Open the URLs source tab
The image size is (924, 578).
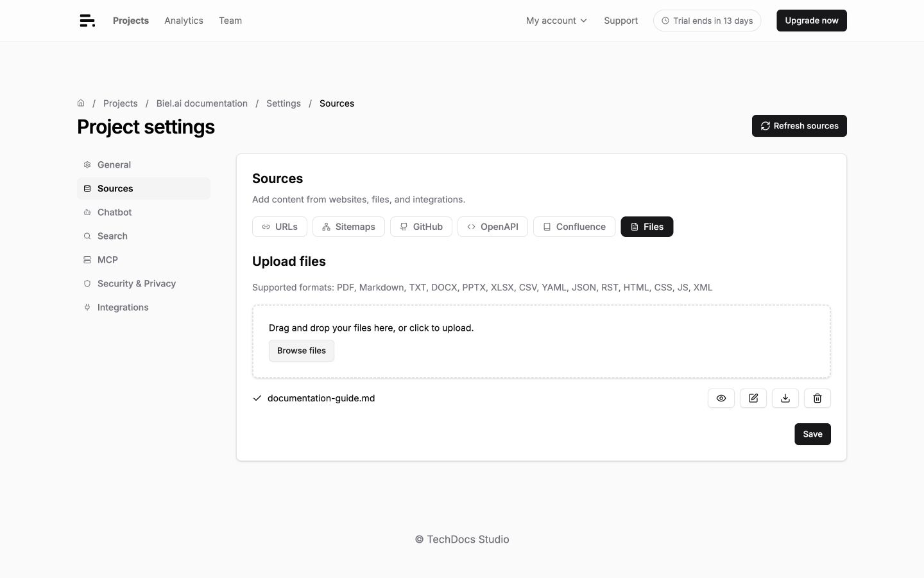pos(280,227)
